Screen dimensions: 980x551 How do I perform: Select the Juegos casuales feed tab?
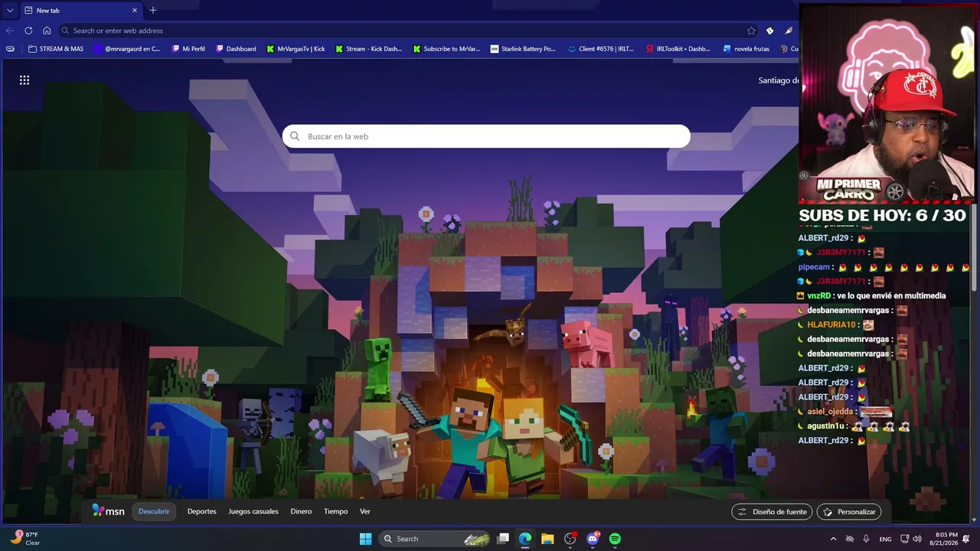[253, 511]
